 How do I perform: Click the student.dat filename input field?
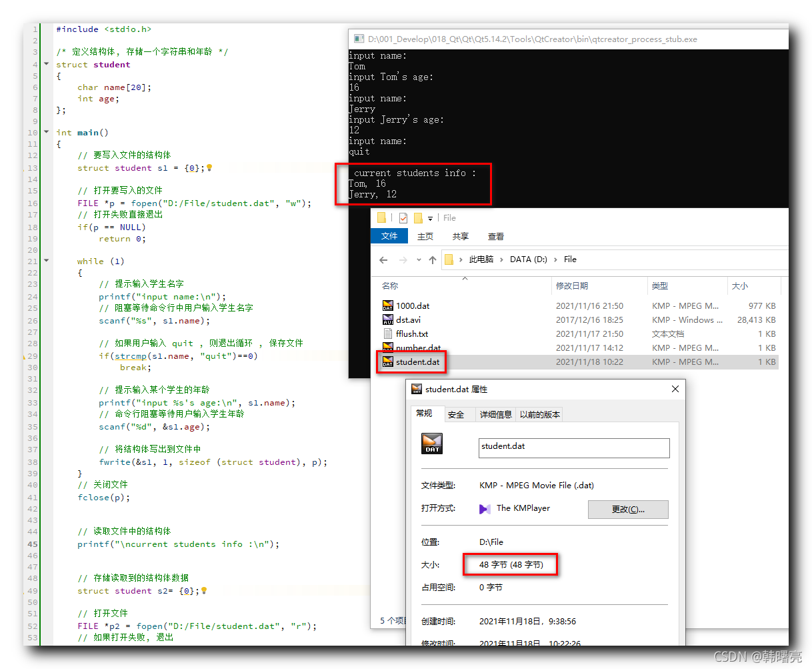click(x=574, y=448)
